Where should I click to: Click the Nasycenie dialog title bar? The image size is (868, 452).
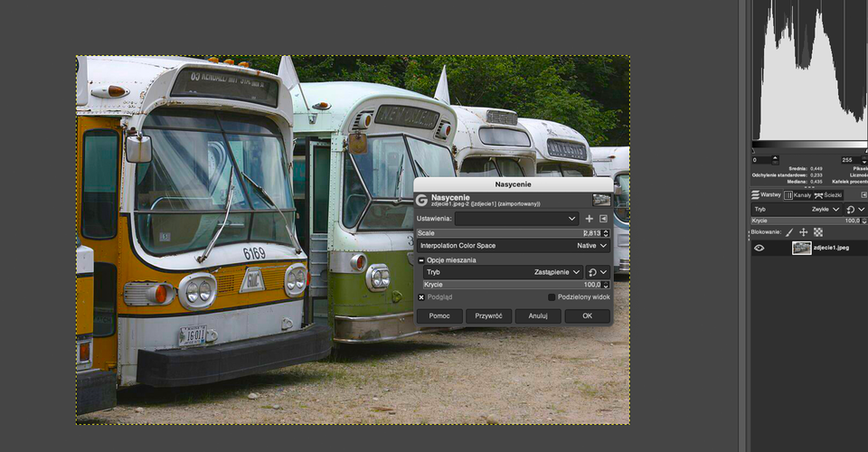pos(514,184)
